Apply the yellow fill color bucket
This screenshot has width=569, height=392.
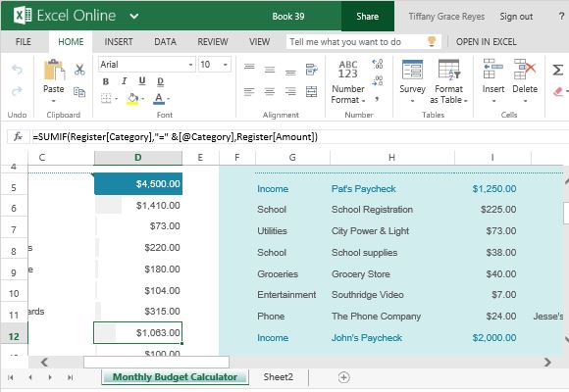[132, 99]
